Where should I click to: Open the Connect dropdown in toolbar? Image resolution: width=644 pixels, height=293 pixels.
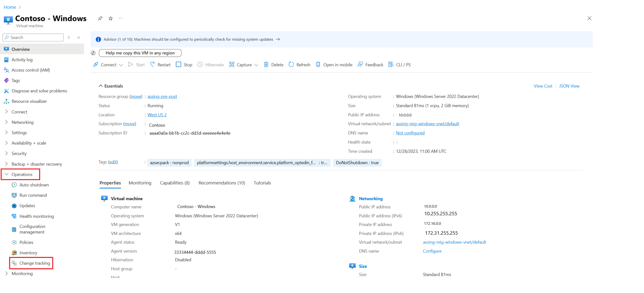(108, 65)
